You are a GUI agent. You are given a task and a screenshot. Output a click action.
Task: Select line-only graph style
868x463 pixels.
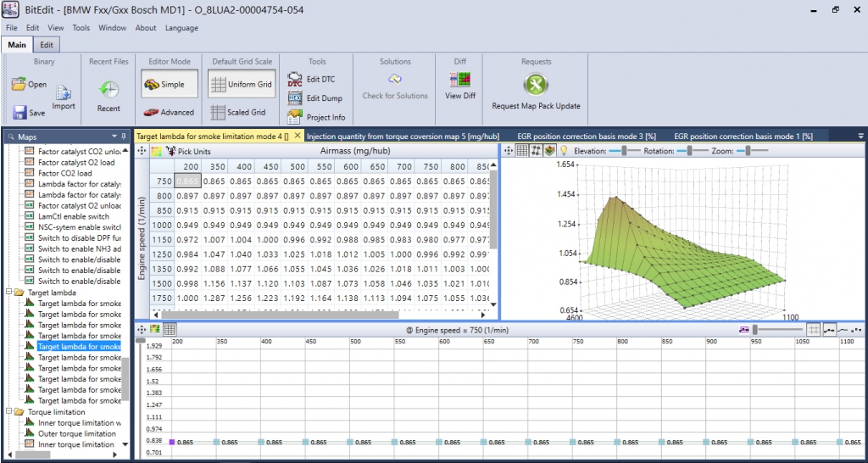843,330
